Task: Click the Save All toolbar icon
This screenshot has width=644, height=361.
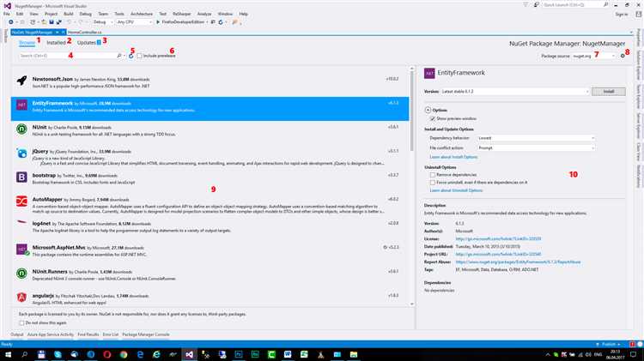Action: tap(58, 21)
